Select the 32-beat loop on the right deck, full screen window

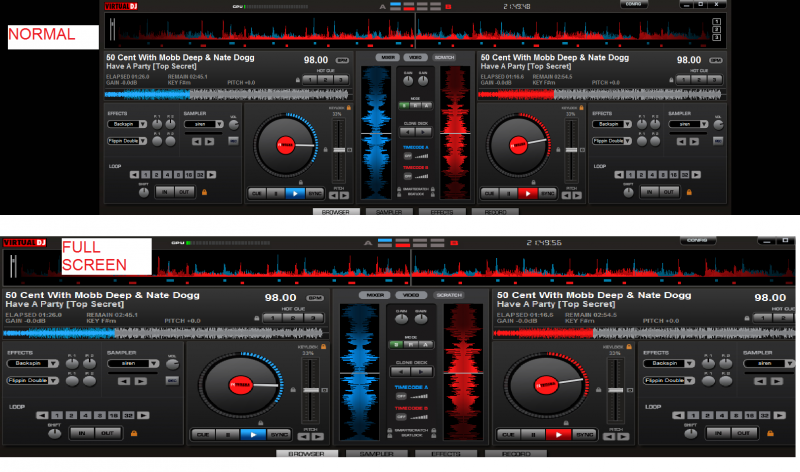point(764,415)
